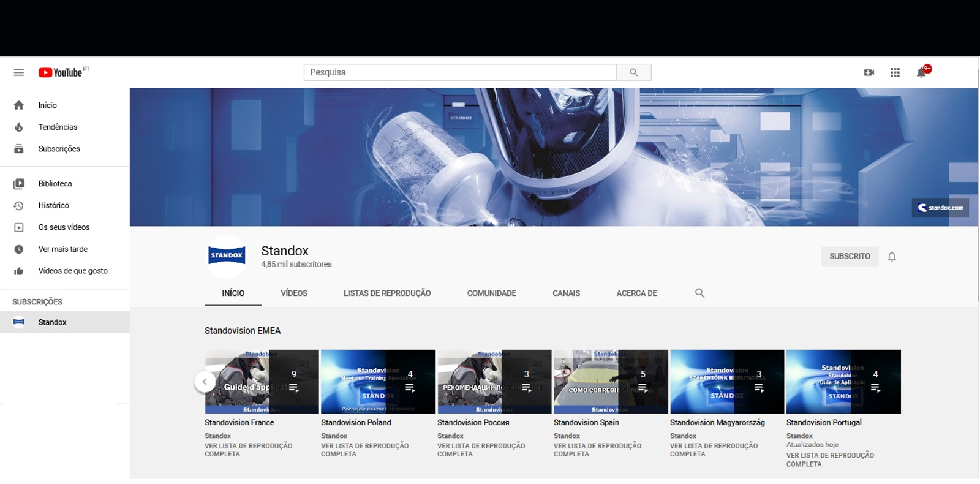
Task: Click the Subscrito button
Action: point(850,256)
